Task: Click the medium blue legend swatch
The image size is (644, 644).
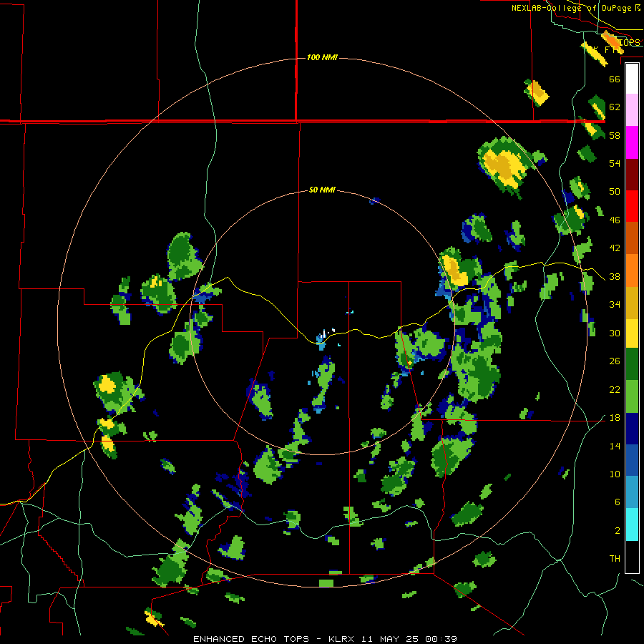Action: coord(632,461)
